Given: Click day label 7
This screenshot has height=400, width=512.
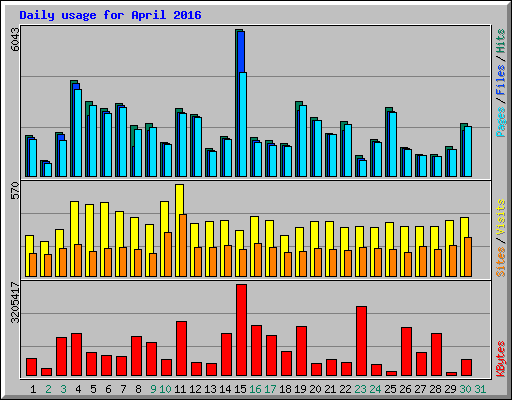Looking at the screenshot, I should click(123, 389).
